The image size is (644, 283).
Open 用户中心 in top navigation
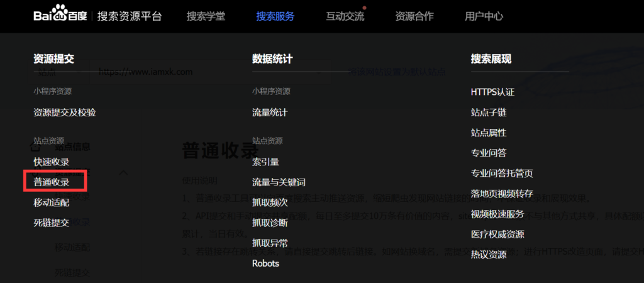484,16
